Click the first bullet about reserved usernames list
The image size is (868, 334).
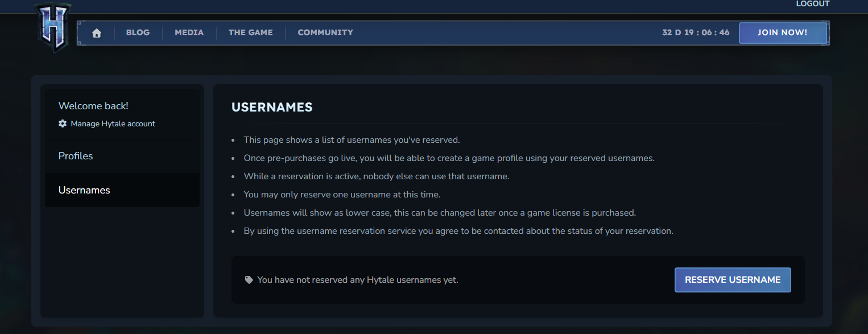pos(352,140)
